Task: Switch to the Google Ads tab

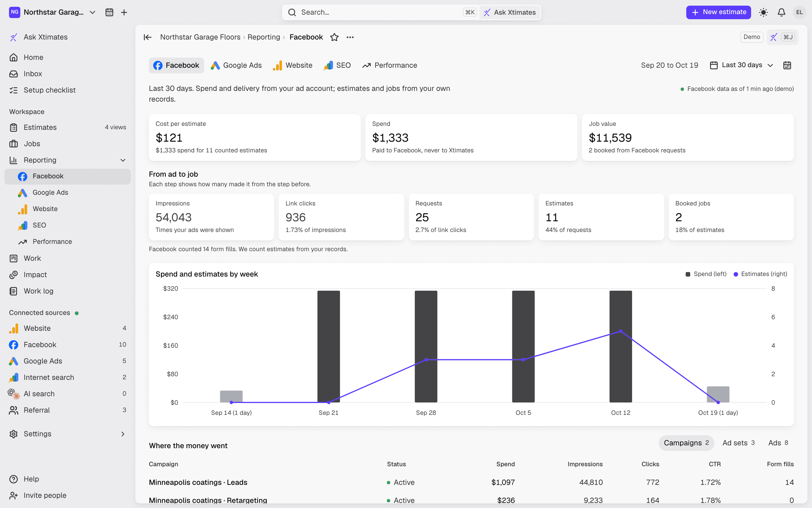Action: (236, 65)
